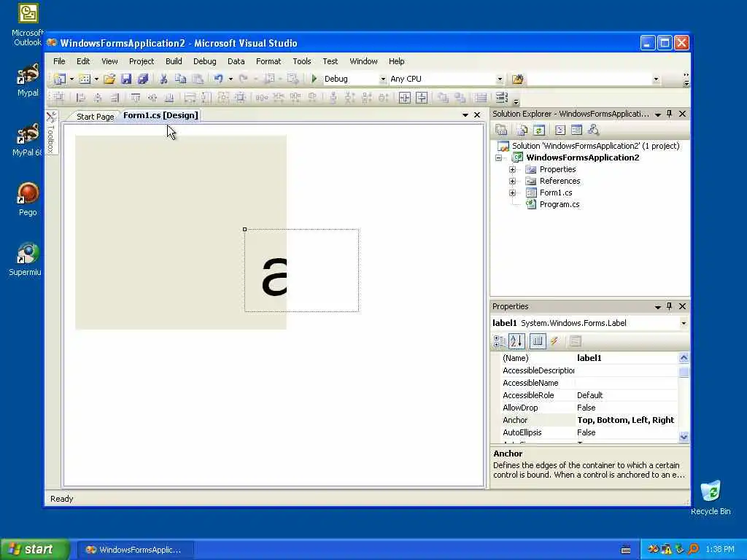The width and height of the screenshot is (747, 560).
Task: Open Solution Explorer window position dropdown arrow
Action: coord(658,114)
